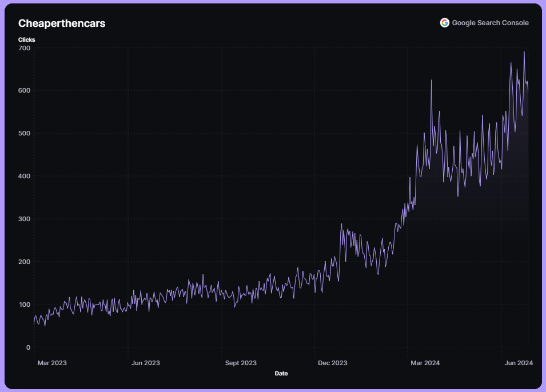This screenshot has height=392, width=546.
Task: Select the Jun 2023 axis label
Action: pyautogui.click(x=145, y=363)
